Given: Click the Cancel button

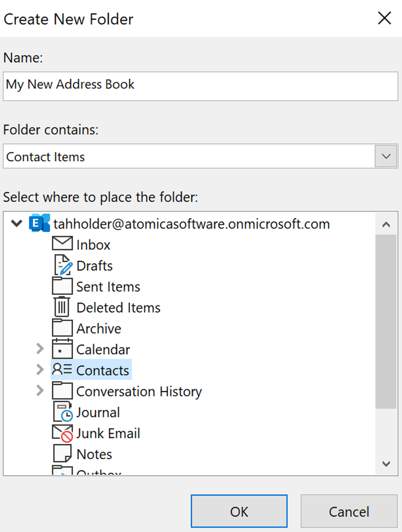Looking at the screenshot, I should tap(349, 511).
